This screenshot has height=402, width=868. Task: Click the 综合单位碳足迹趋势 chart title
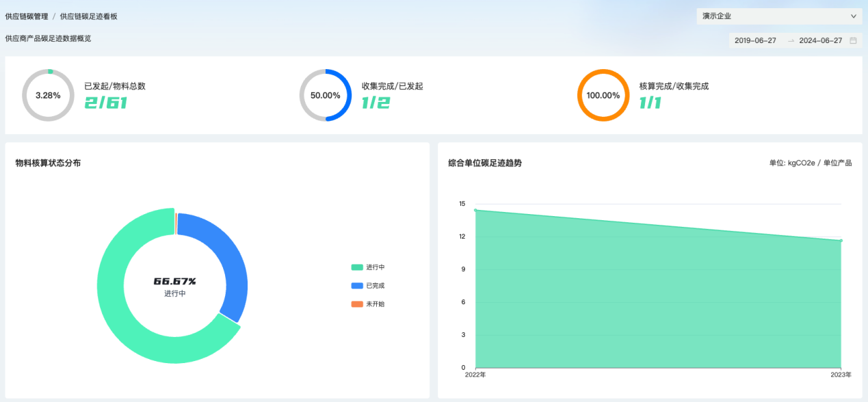tap(485, 163)
